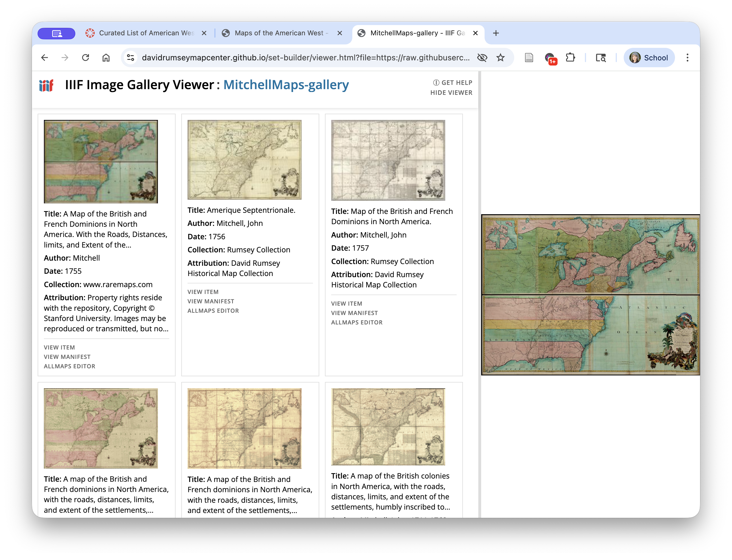Open VIEW MANIFEST under Amerique Septentrionale
This screenshot has width=732, height=560.
(x=211, y=301)
